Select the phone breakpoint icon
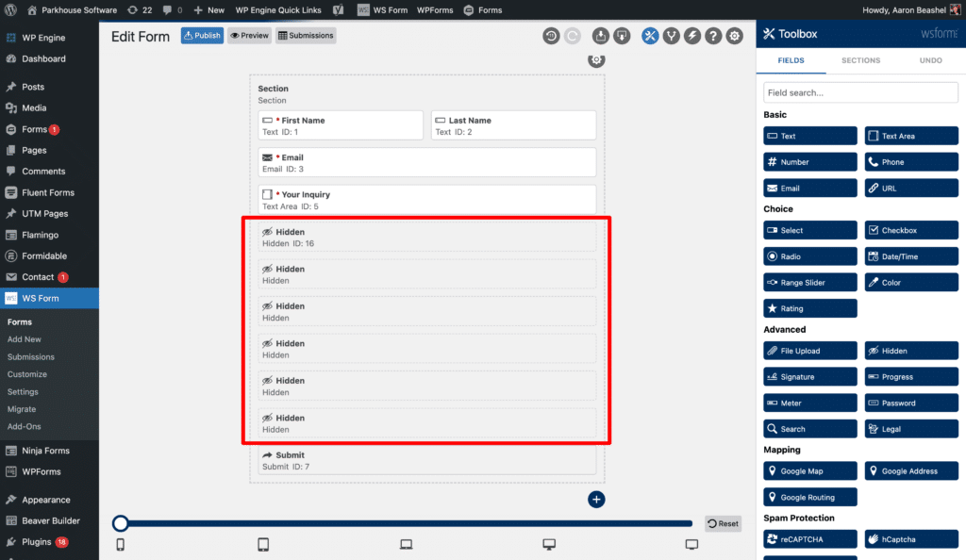966x560 pixels. click(x=120, y=544)
